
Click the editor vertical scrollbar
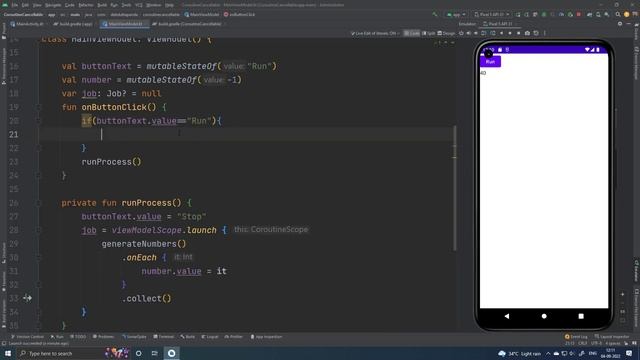454,188
